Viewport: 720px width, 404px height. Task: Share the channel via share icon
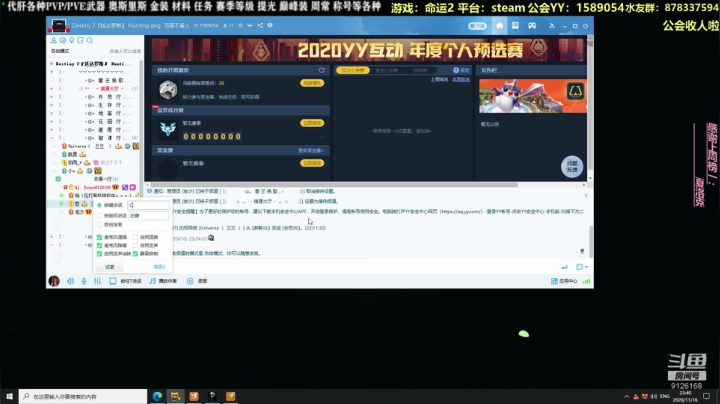[x=260, y=26]
